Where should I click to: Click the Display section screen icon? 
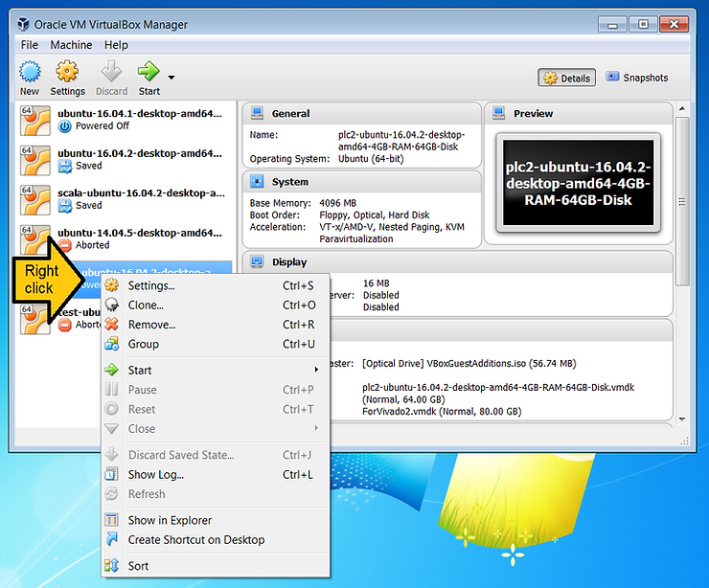point(257,261)
